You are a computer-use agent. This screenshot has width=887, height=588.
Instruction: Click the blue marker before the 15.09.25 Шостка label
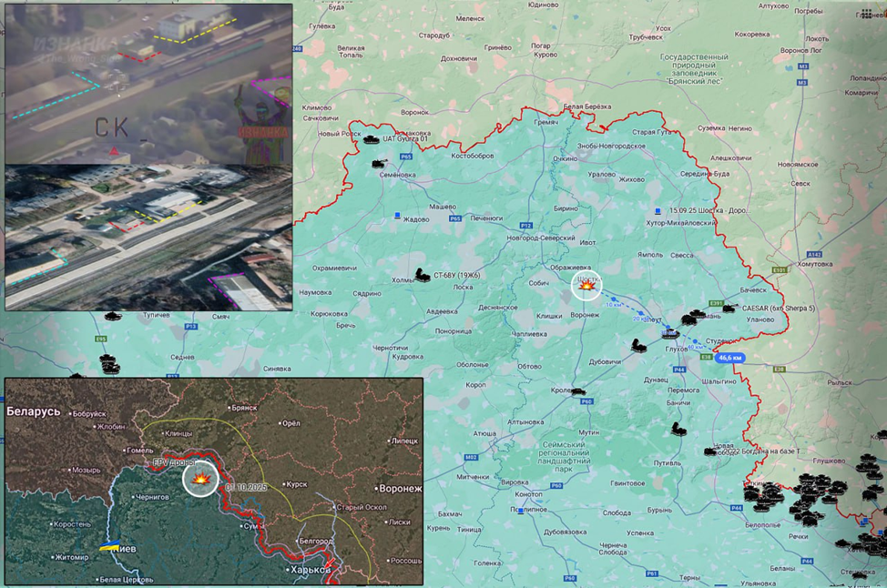(658, 210)
